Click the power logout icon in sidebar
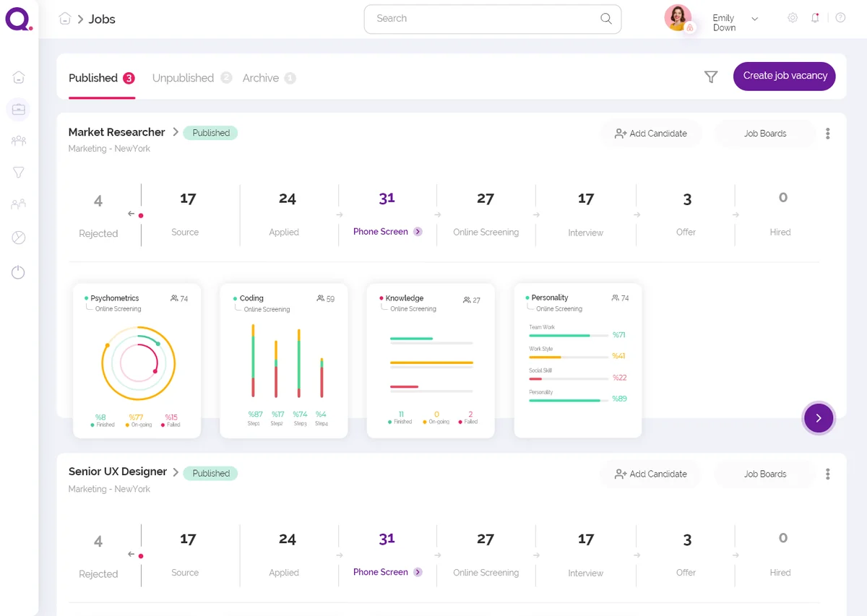This screenshot has width=867, height=616. [18, 272]
